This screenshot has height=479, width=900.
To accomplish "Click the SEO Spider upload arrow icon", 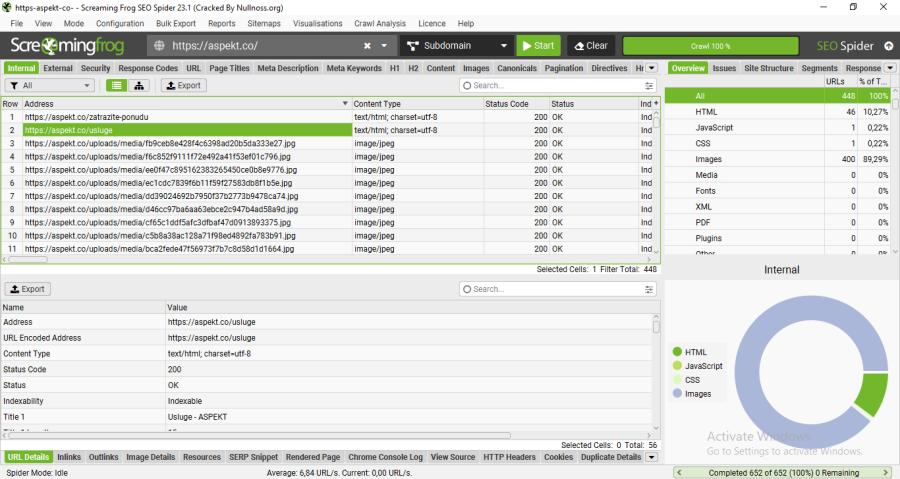I will [x=889, y=46].
